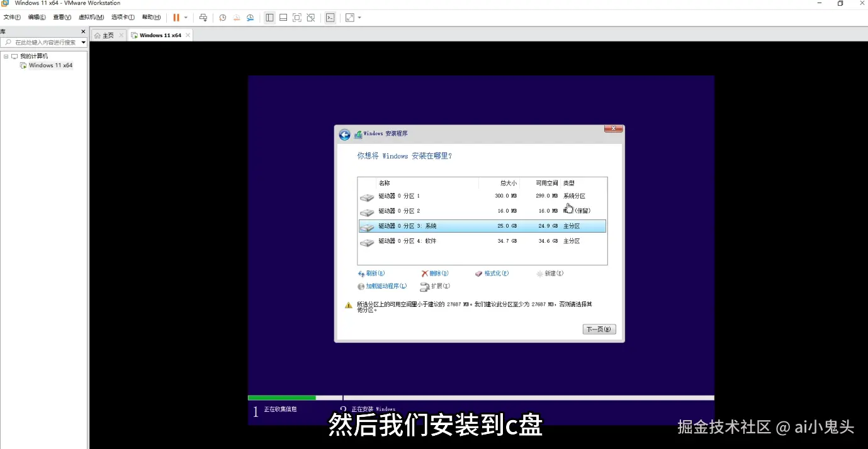The image size is (868, 449).
Task: Click the enter full screen icon
Action: 297,18
